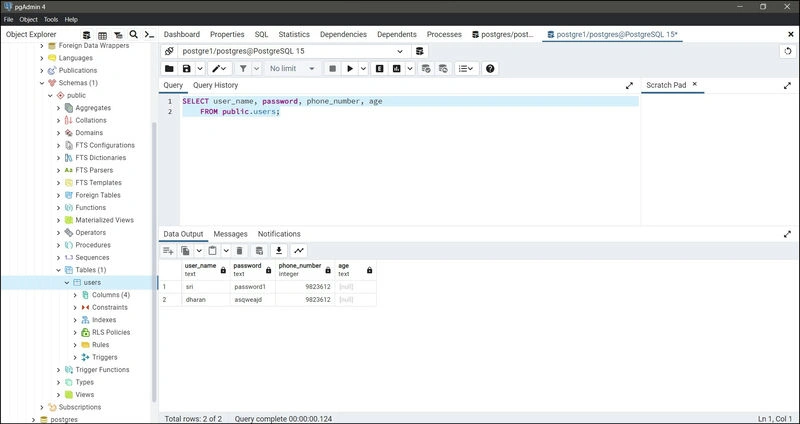Select the Materialized Views tree item
This screenshot has height=424, width=800.
click(105, 220)
